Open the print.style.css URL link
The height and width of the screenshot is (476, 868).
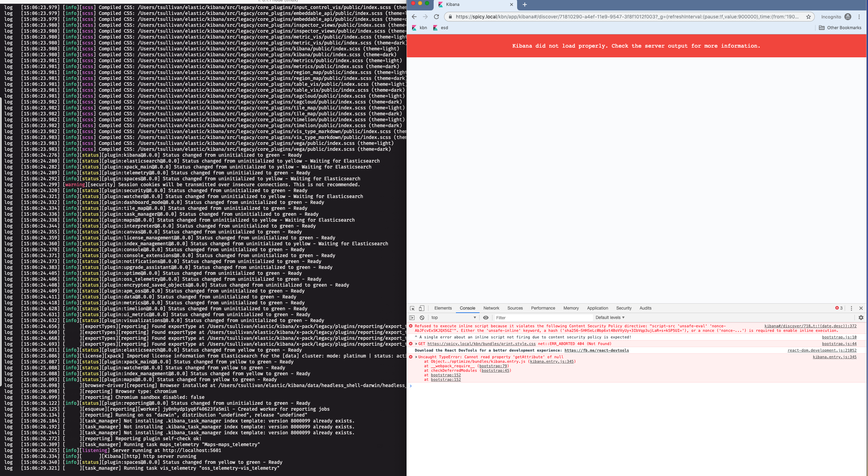pos(482,344)
